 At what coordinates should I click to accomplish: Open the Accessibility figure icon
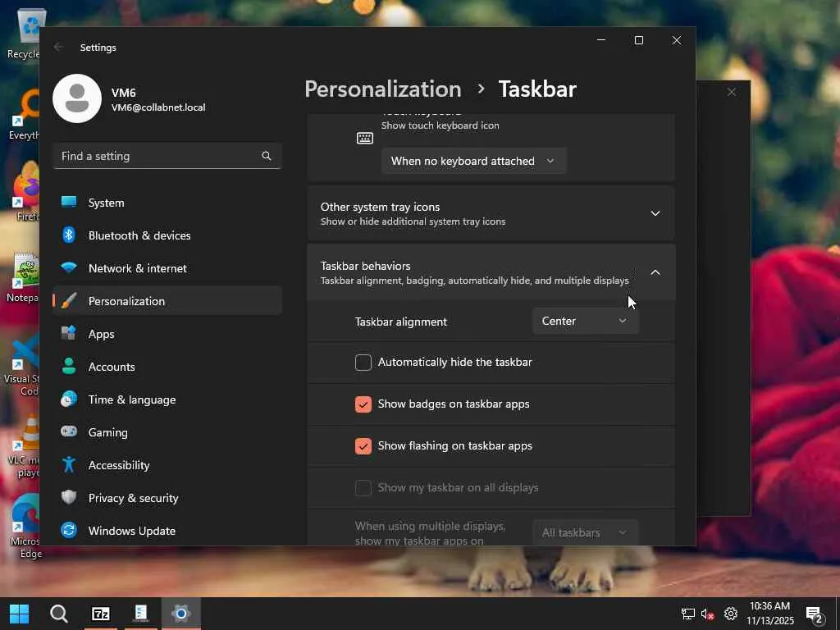(x=69, y=464)
